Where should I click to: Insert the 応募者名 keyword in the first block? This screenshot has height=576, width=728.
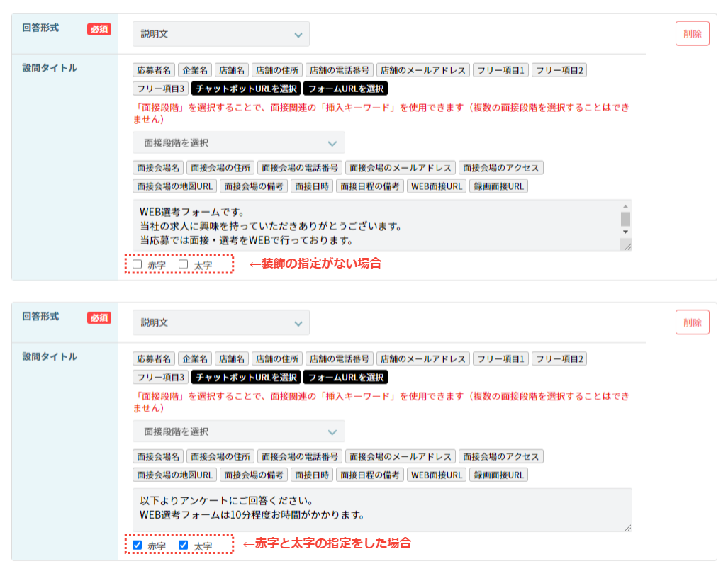[154, 70]
